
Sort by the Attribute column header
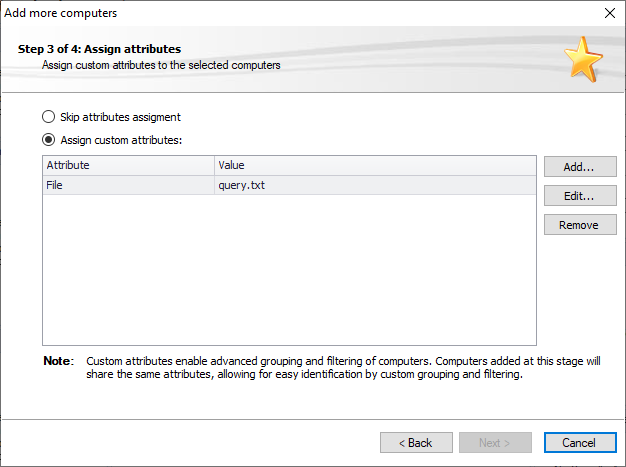128,165
